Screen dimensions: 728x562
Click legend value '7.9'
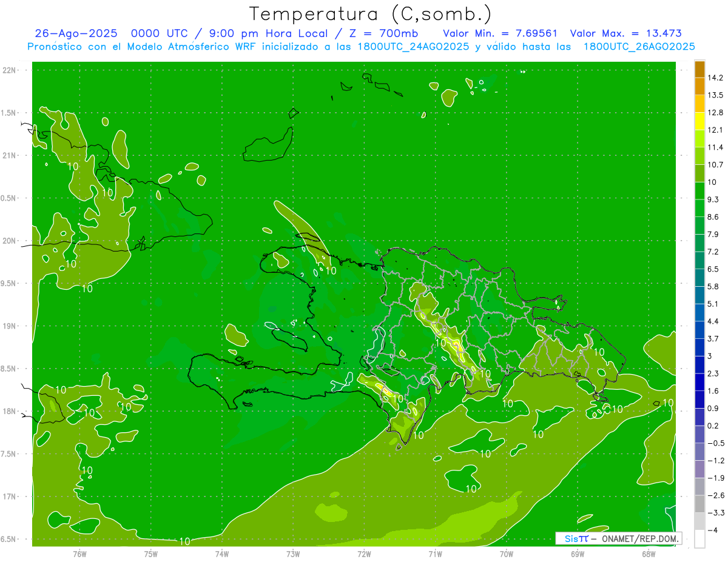tap(713, 234)
